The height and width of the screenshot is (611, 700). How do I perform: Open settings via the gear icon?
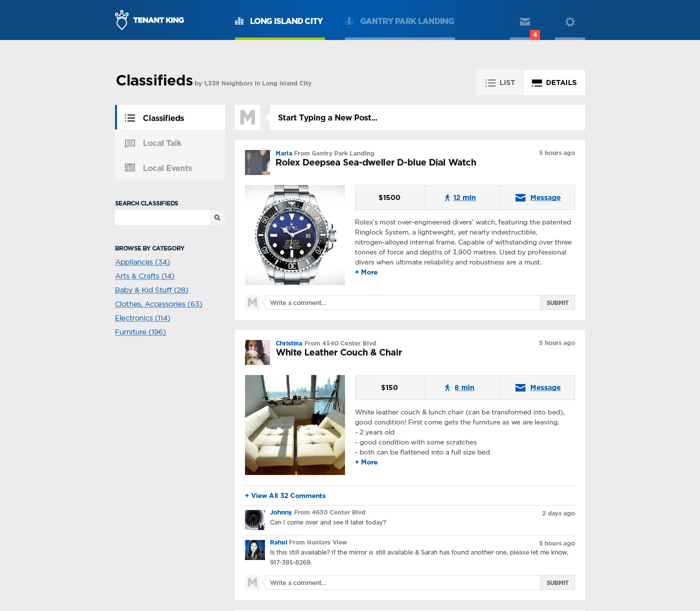pos(569,21)
